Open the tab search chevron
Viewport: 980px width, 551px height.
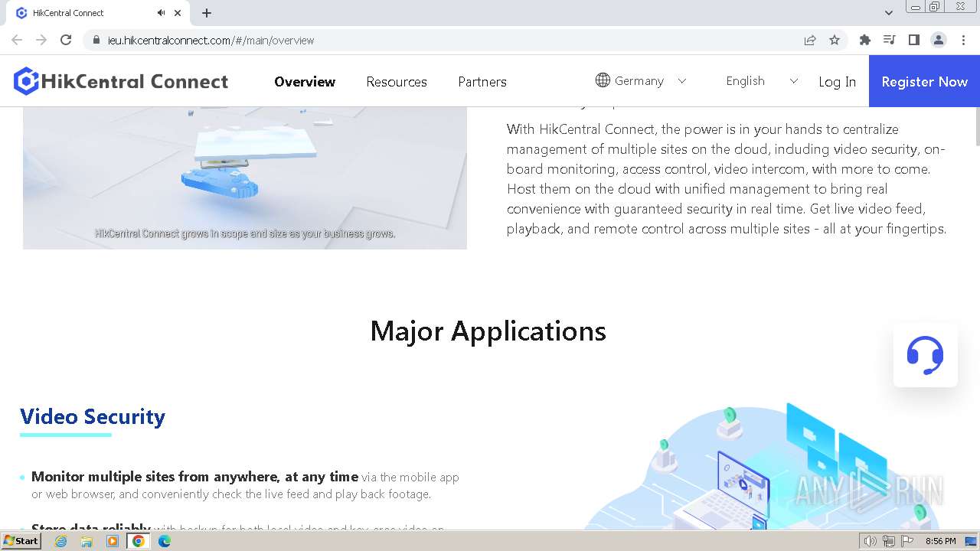889,13
